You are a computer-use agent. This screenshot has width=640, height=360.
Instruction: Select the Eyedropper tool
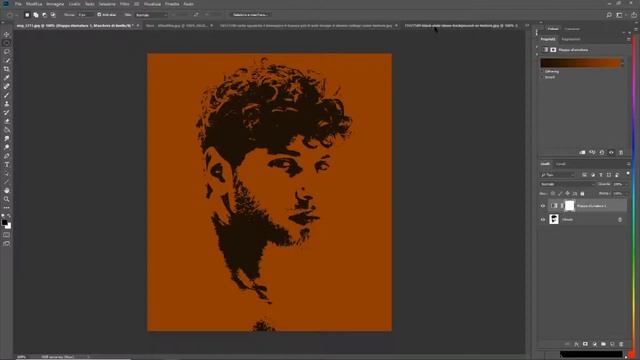pyautogui.click(x=7, y=78)
